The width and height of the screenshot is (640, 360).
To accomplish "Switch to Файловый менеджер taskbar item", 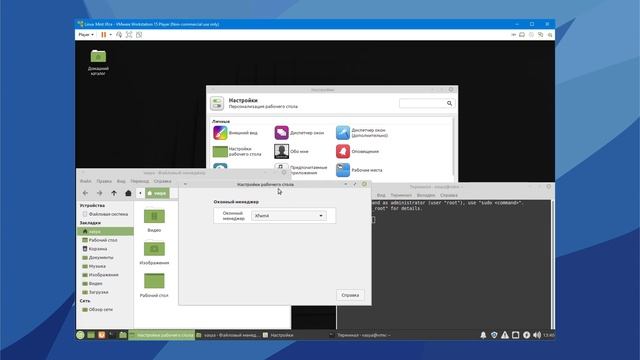I will (x=228, y=335).
